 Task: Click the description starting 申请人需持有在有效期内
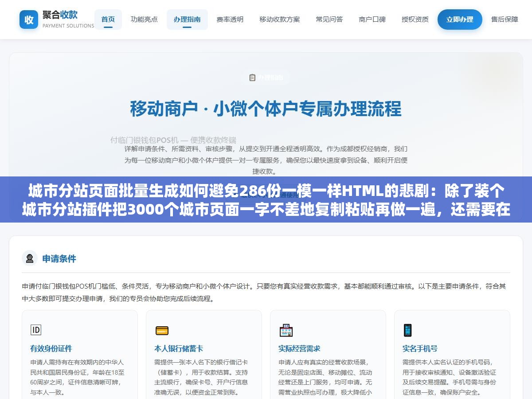[x=78, y=377]
